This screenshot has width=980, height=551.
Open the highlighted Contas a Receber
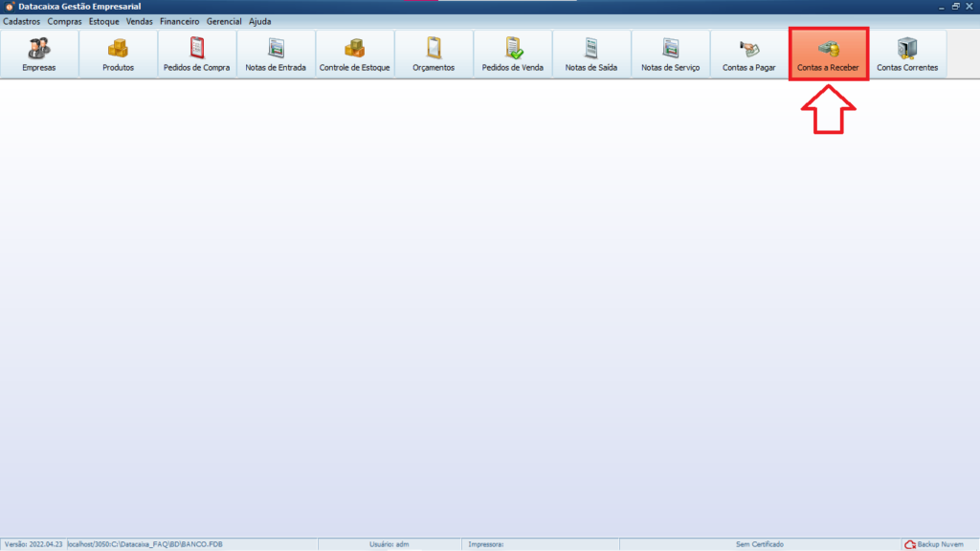click(828, 54)
